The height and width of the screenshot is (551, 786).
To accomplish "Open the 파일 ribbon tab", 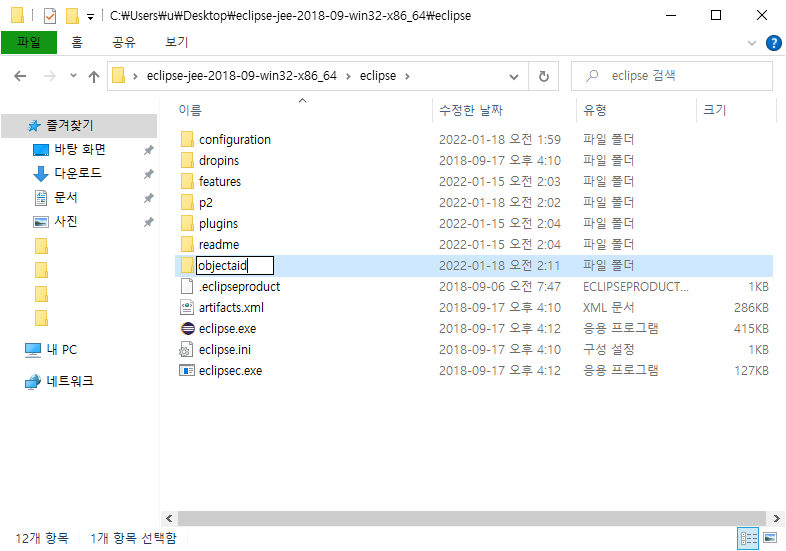I will [29, 42].
